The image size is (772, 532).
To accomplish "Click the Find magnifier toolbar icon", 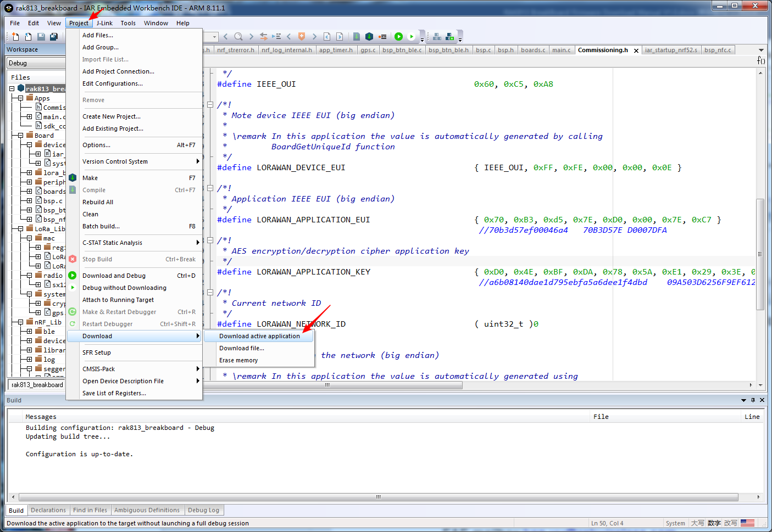I will point(238,37).
